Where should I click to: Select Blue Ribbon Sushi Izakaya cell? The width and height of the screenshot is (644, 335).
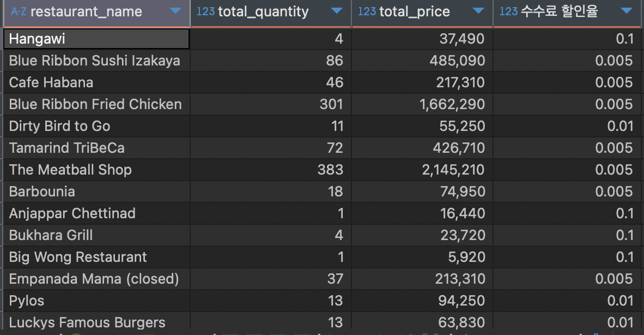pos(96,61)
